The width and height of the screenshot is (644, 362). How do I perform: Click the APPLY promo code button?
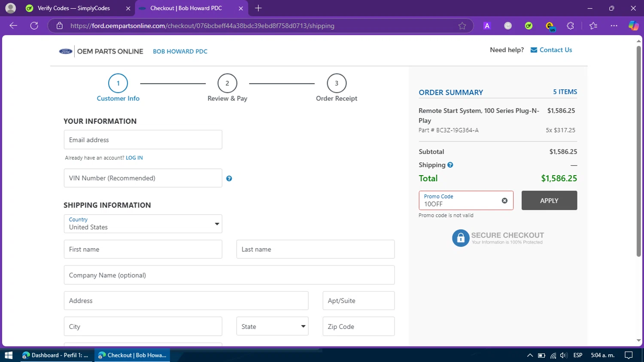pyautogui.click(x=549, y=201)
